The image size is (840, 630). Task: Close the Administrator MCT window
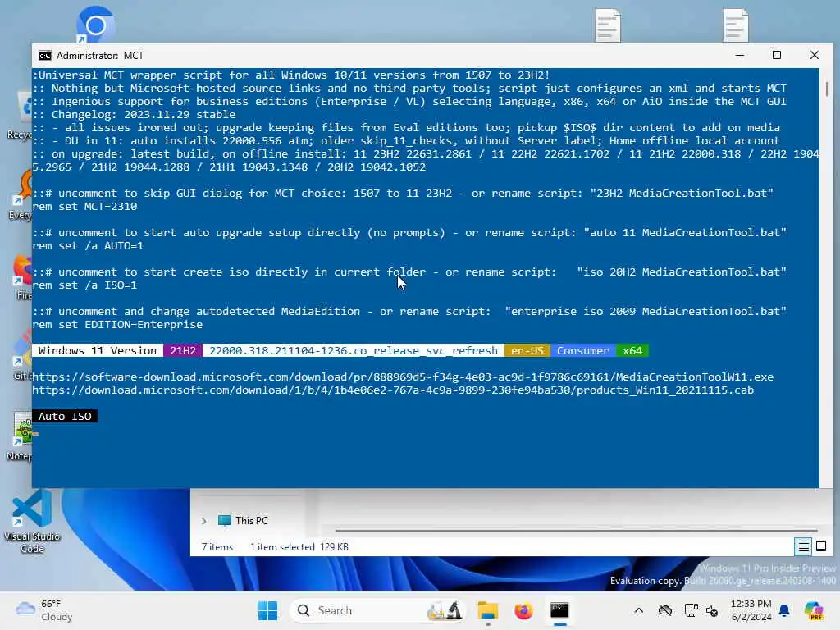pos(815,55)
